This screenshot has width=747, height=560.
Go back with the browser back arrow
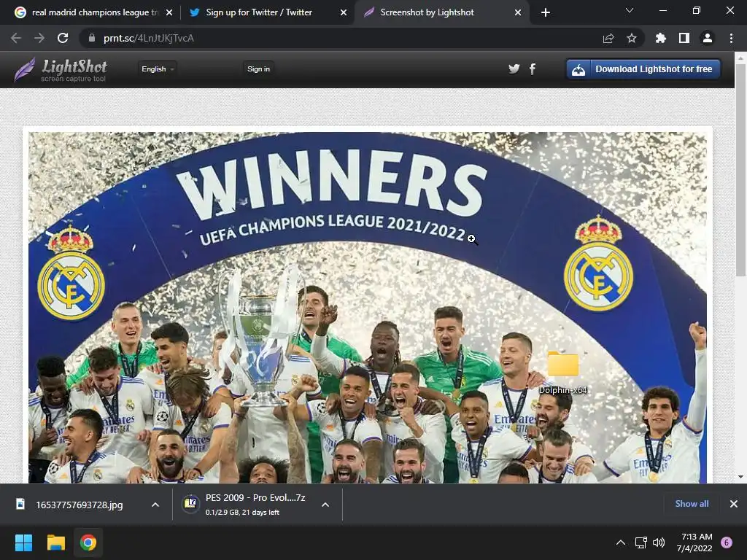click(16, 38)
